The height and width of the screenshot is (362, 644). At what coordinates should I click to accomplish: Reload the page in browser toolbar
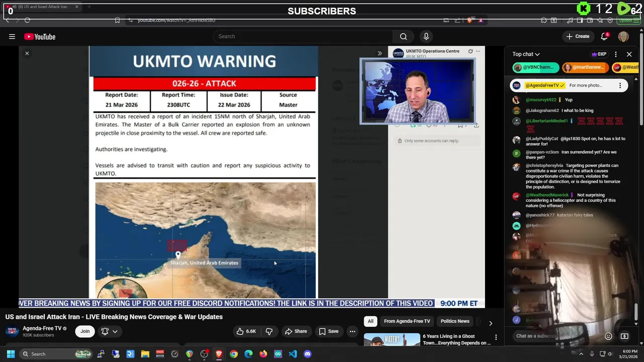(x=27, y=20)
